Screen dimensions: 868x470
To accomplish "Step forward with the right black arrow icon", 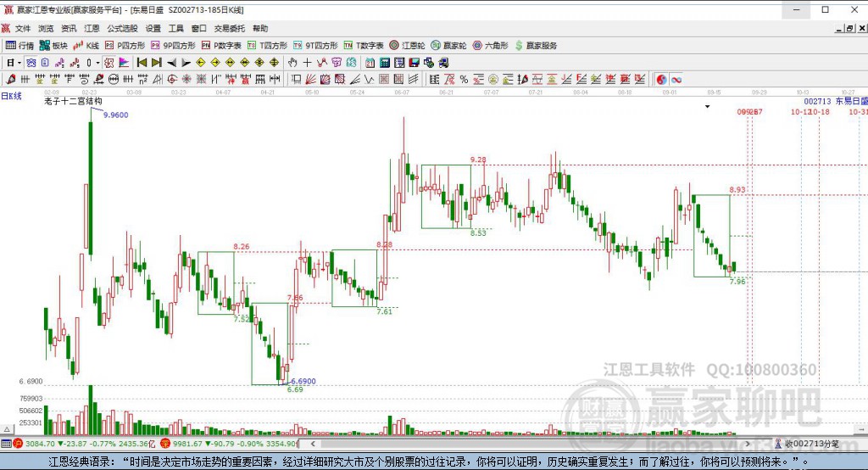I will [186, 63].
